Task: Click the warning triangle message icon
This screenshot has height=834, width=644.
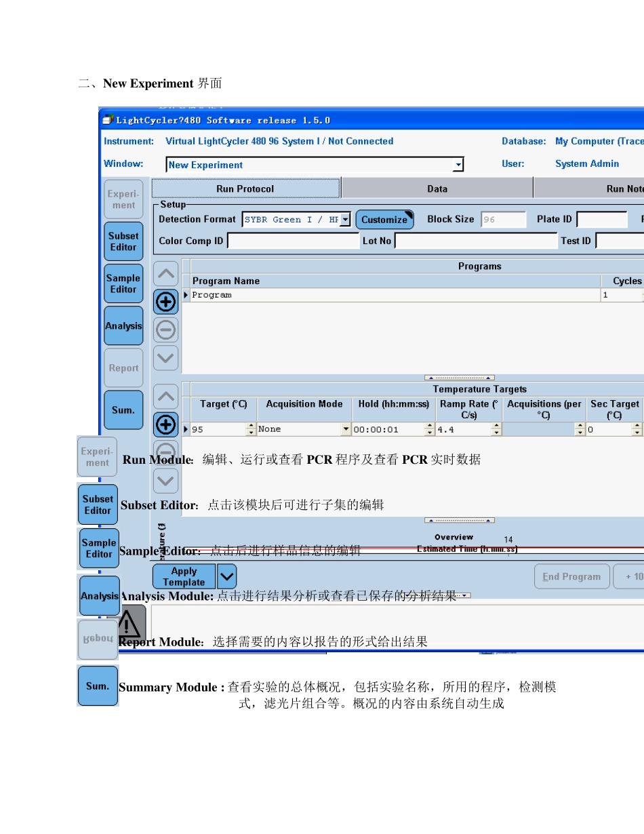Action: (x=128, y=625)
